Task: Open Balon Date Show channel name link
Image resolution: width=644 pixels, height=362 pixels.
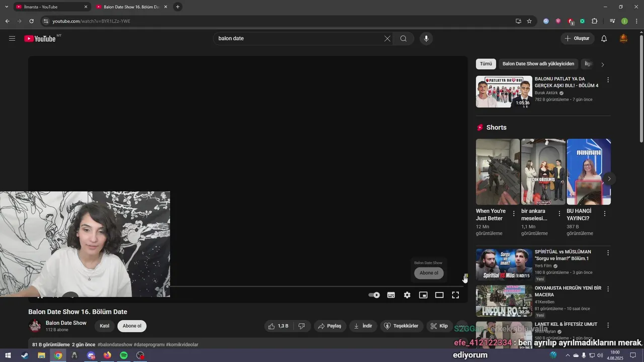Action: (66, 323)
